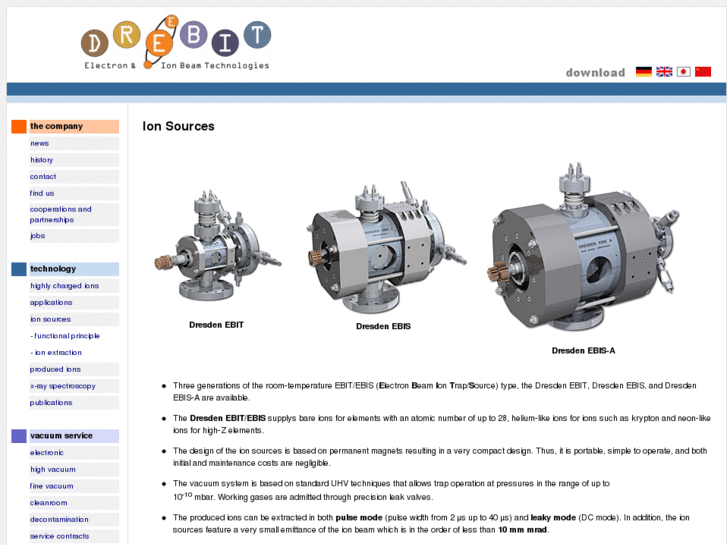The height and width of the screenshot is (545, 727).
Task: Click the bold '10 mm mrad' text
Action: tap(523, 530)
